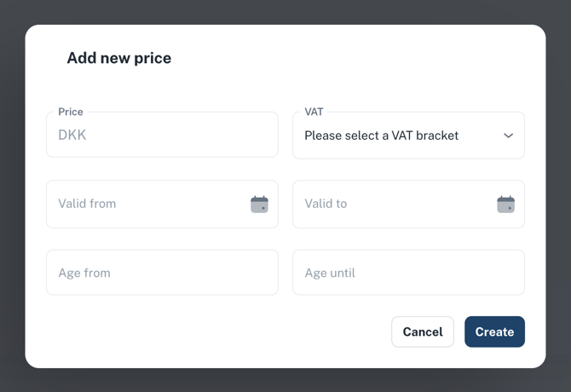The width and height of the screenshot is (571, 392).
Task: Click the VAT field label
Action: [x=314, y=112]
